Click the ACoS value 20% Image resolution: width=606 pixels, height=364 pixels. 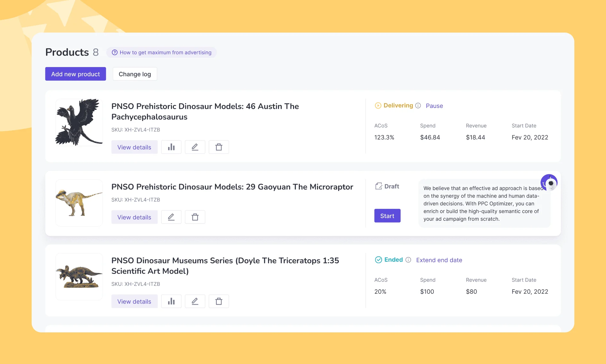tap(380, 292)
